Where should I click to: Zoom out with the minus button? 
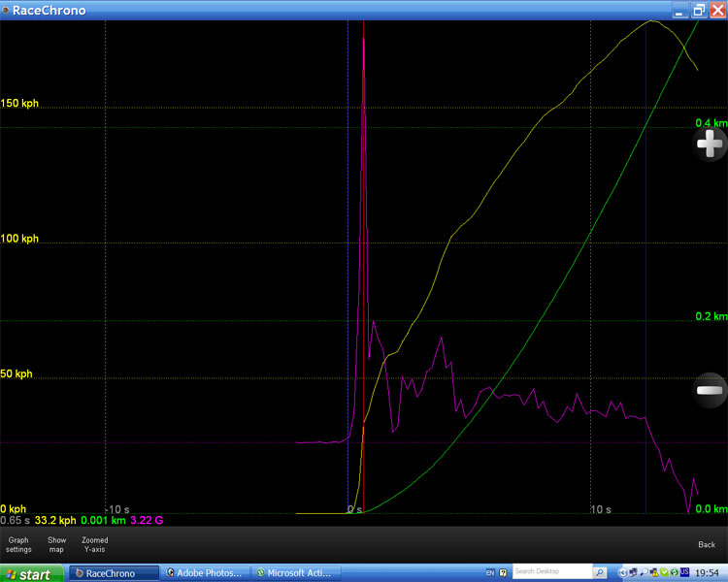click(x=710, y=390)
